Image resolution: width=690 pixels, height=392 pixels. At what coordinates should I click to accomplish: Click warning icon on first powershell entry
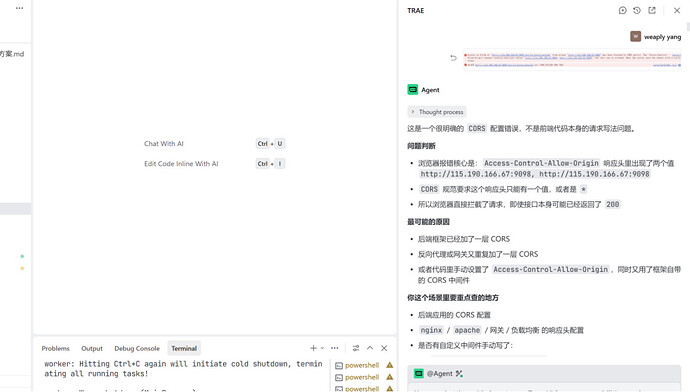389,365
